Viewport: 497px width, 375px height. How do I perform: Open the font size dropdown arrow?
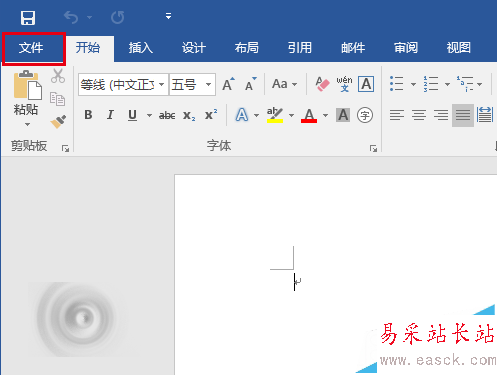pyautogui.click(x=208, y=84)
